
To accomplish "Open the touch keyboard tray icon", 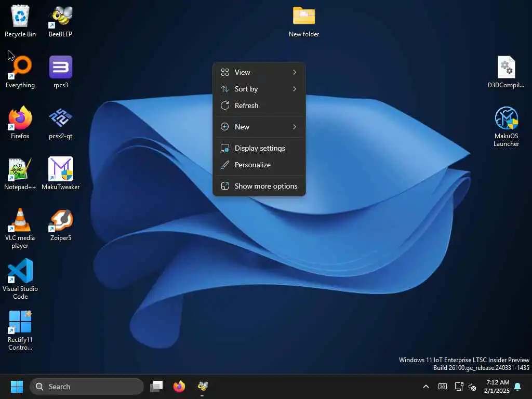I will (x=443, y=387).
